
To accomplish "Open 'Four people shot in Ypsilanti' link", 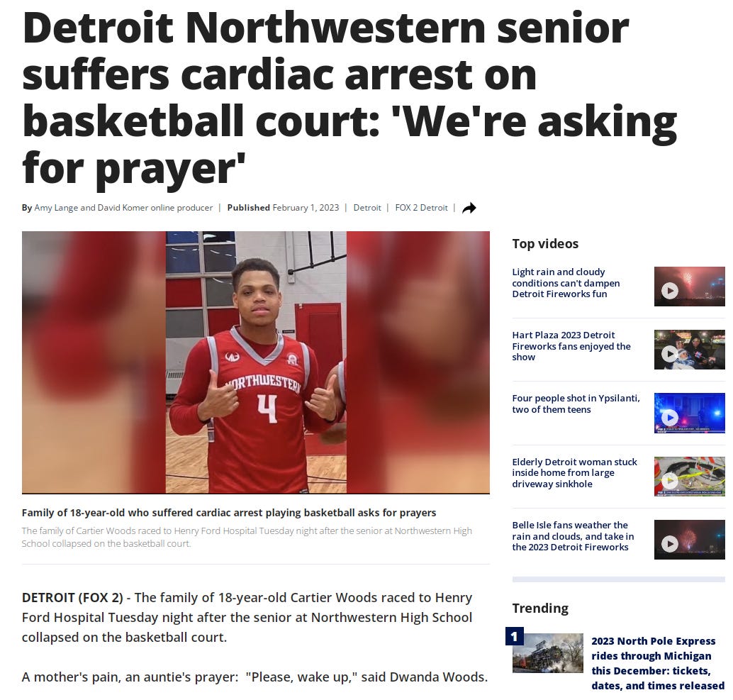I will pos(576,404).
